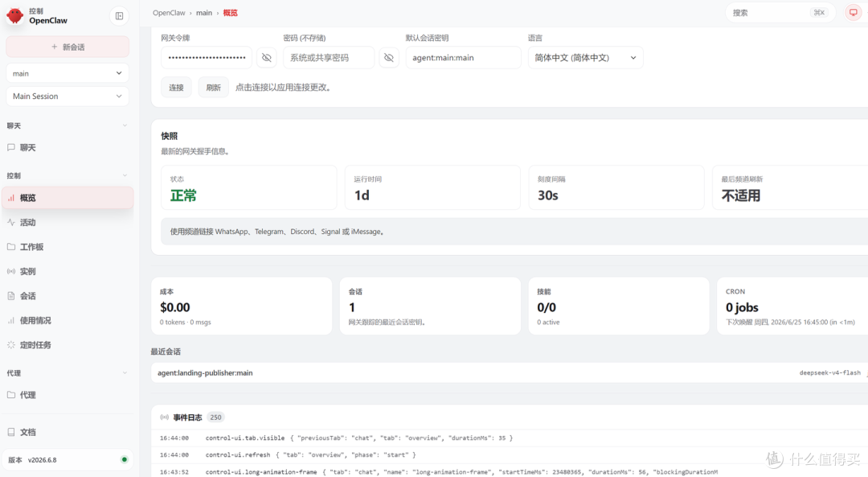868x477 pixels.
Task: Open the main agent dropdown
Action: pyautogui.click(x=68, y=73)
